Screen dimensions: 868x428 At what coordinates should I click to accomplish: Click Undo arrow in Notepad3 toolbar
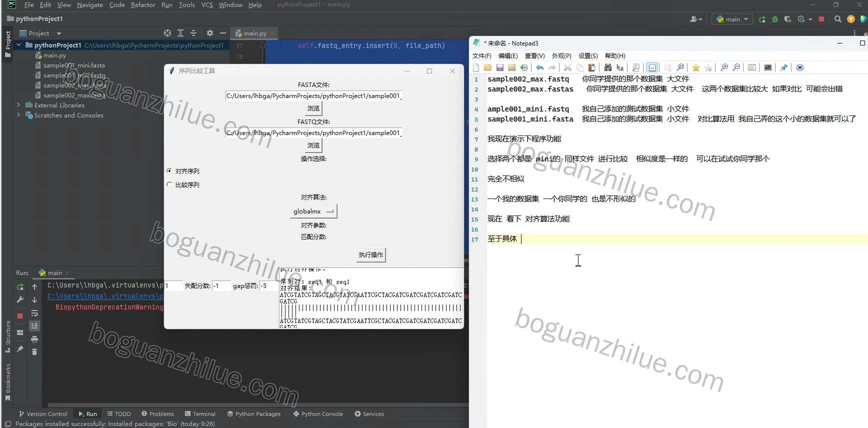[540, 67]
